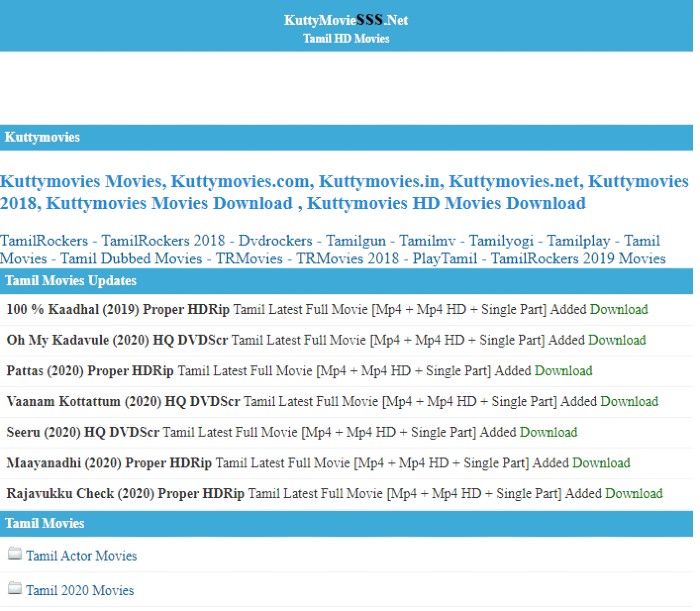700x611 pixels.
Task: Open the Tamilplay link
Action: tap(578, 241)
